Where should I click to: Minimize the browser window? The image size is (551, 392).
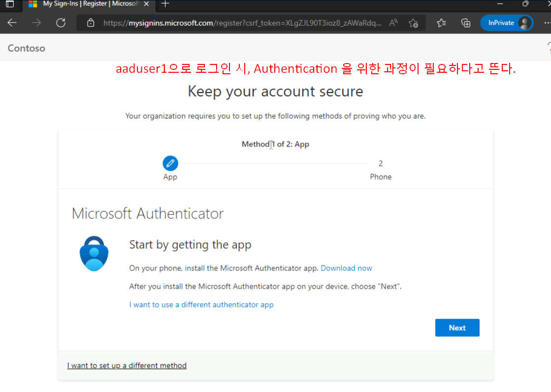[x=500, y=4]
